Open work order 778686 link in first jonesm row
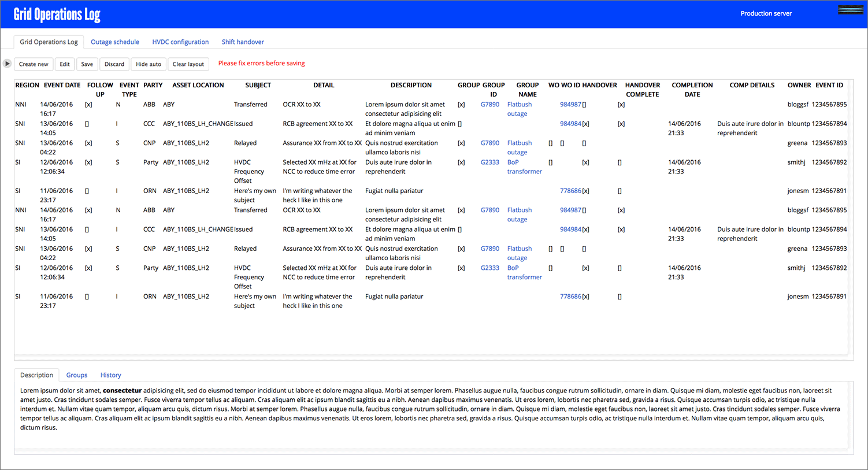This screenshot has width=868, height=470. click(x=570, y=191)
